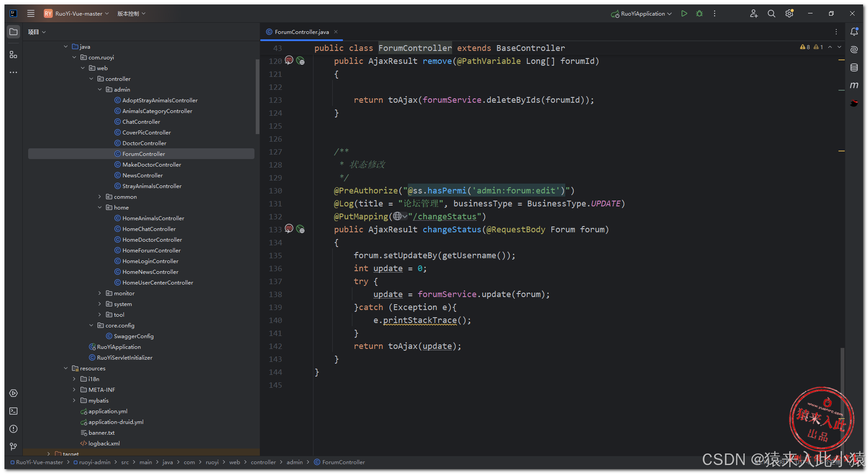Open the main hamburger menu
Viewport: 868px width, 474px height.
point(30,13)
